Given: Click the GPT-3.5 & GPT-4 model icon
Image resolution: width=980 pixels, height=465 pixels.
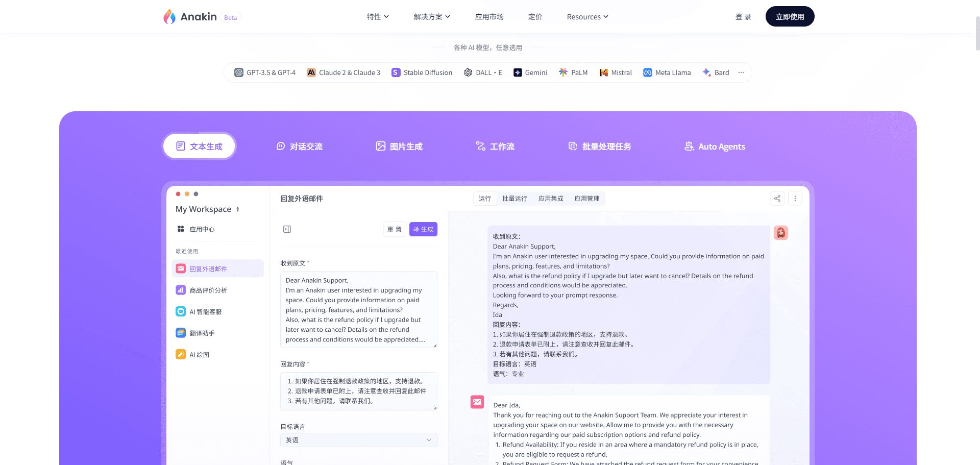Looking at the screenshot, I should (239, 72).
